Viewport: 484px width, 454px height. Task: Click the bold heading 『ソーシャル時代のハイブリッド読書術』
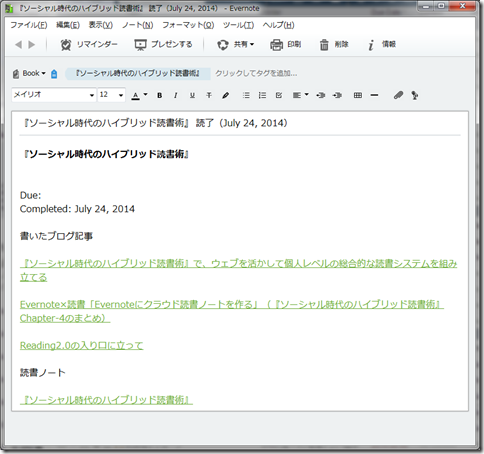click(x=106, y=154)
